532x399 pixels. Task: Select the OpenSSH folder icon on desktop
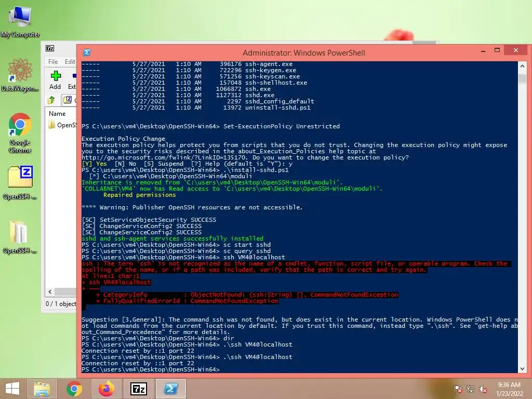(20, 236)
